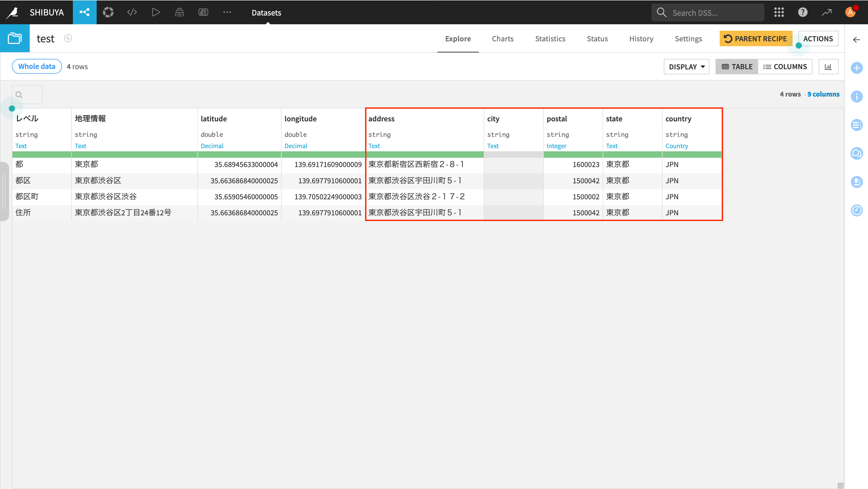Select cell 東京都渋谷区2丁目24番12号

click(x=134, y=212)
